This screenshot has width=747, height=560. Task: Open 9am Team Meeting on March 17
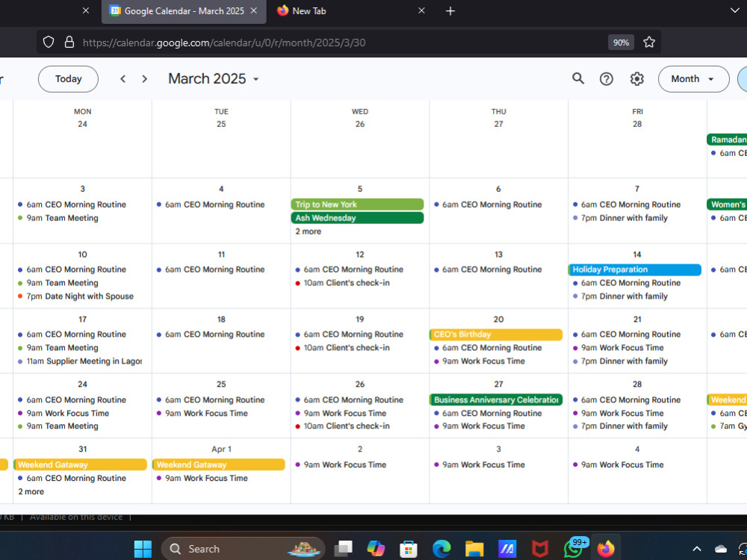pyautogui.click(x=58, y=348)
